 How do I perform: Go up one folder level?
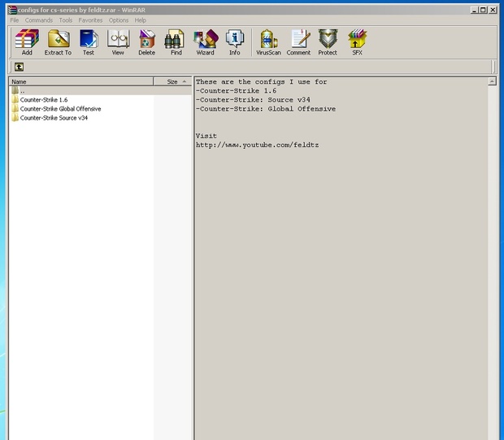coord(19,67)
